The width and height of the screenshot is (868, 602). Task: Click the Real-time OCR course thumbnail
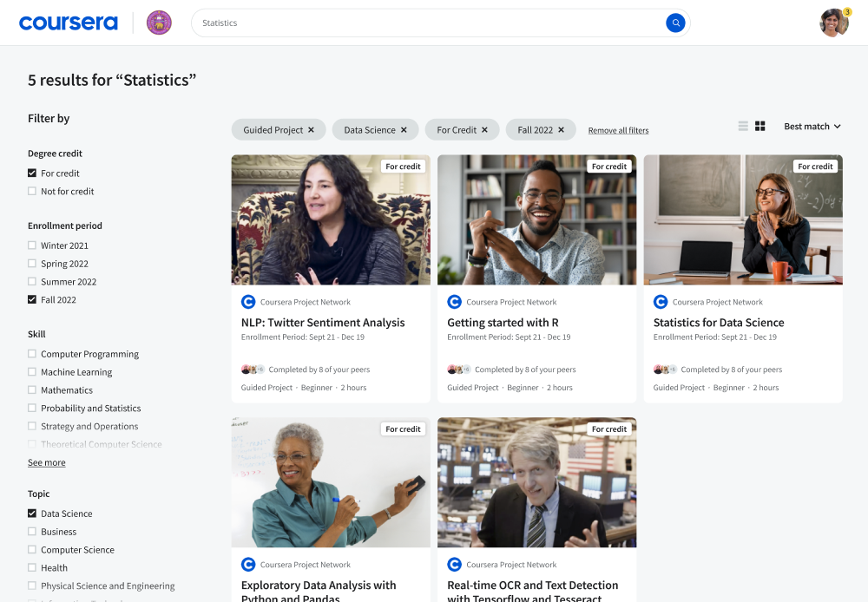pos(537,482)
